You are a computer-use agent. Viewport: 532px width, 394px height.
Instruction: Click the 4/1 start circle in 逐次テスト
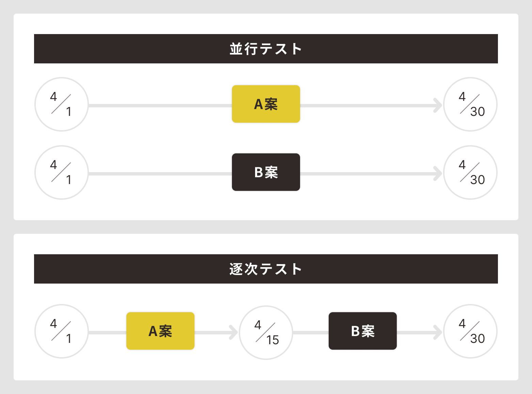click(x=62, y=331)
